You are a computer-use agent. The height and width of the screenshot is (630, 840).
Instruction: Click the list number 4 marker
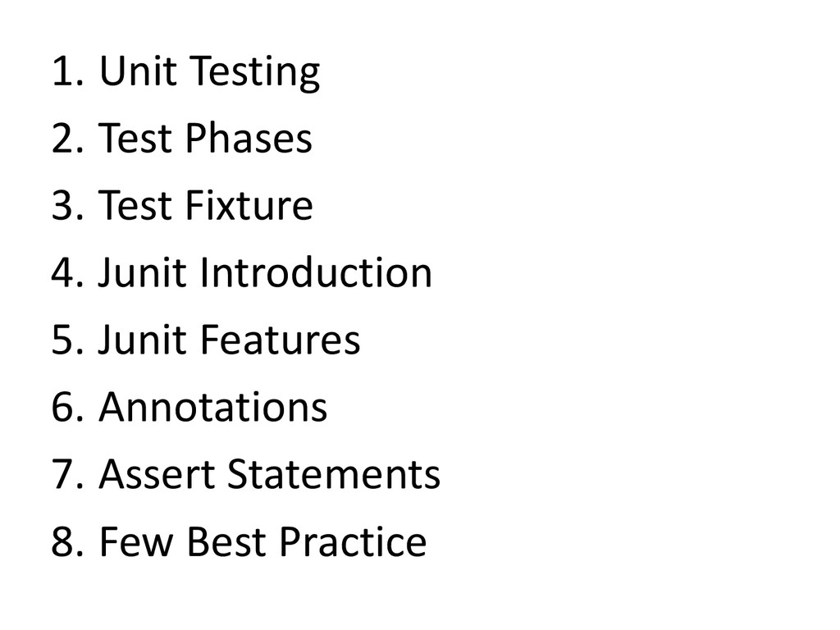click(67, 272)
